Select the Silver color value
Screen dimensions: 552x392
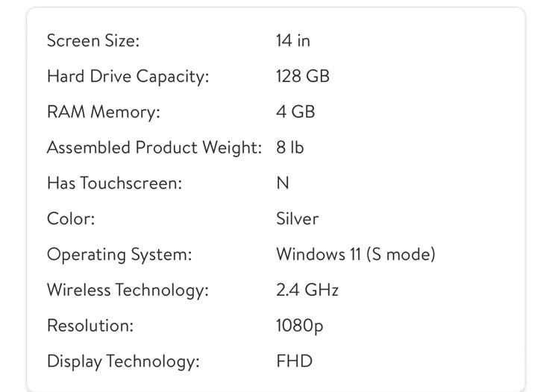click(x=297, y=218)
